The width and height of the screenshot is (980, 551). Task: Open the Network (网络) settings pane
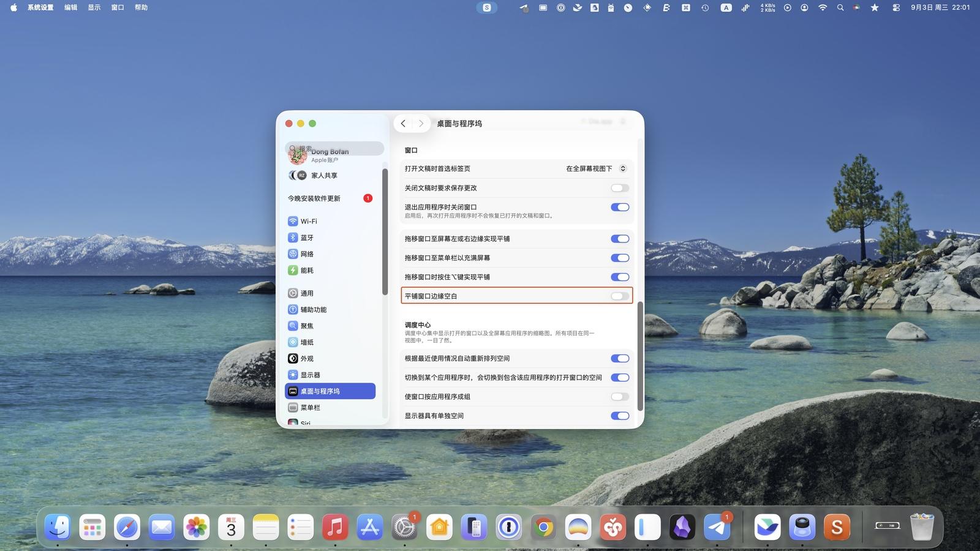(306, 254)
